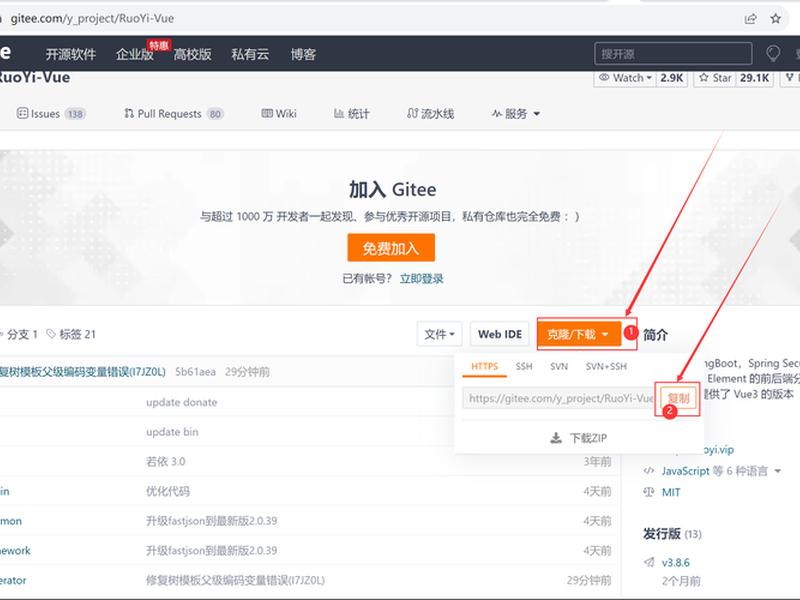Click the 复制 copy button
The width and height of the screenshot is (800, 600).
pyautogui.click(x=678, y=398)
